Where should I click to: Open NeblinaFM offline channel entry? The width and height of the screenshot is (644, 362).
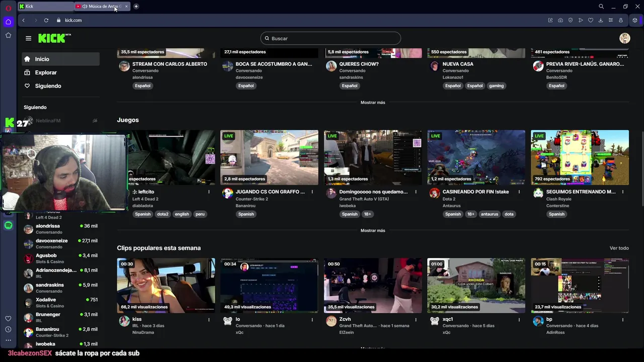(x=60, y=121)
